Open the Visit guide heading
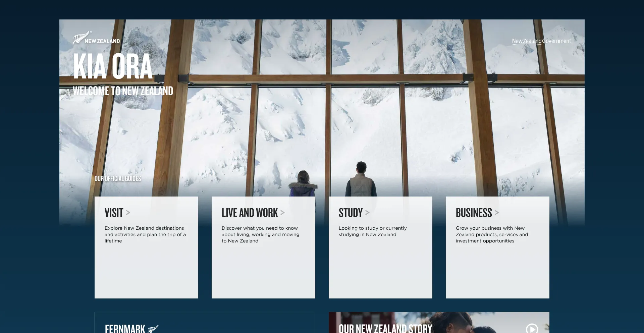 point(114,213)
